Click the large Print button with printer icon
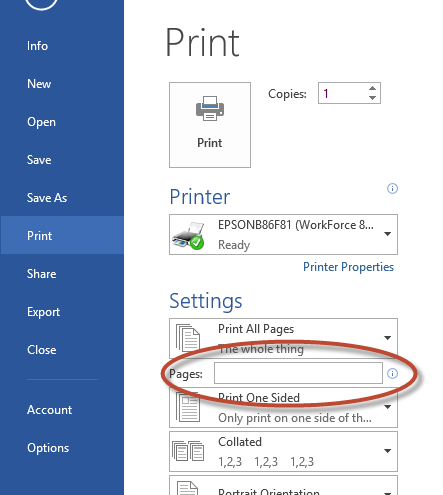443x495 pixels. click(210, 125)
